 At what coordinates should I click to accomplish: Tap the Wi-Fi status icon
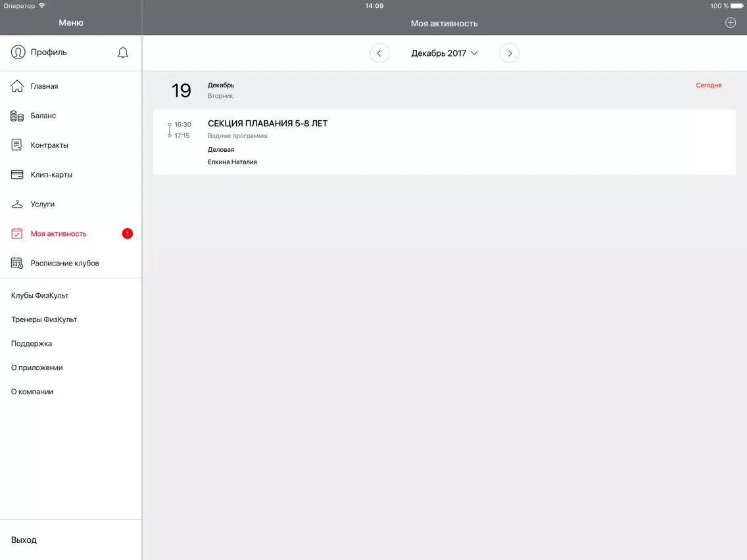42,6
